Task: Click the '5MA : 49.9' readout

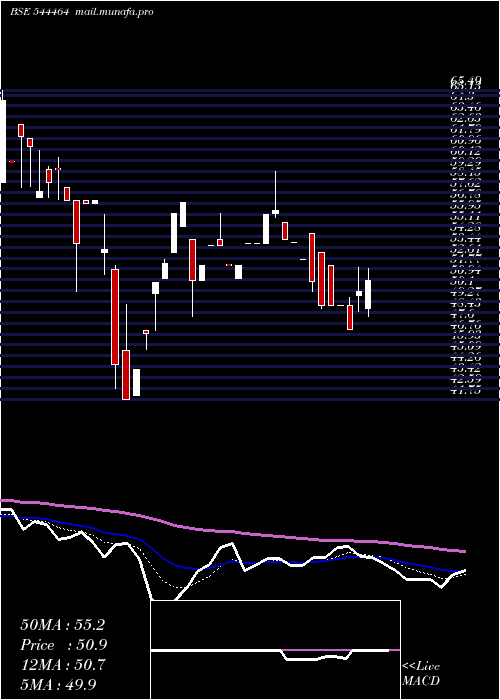Action: coord(58,684)
